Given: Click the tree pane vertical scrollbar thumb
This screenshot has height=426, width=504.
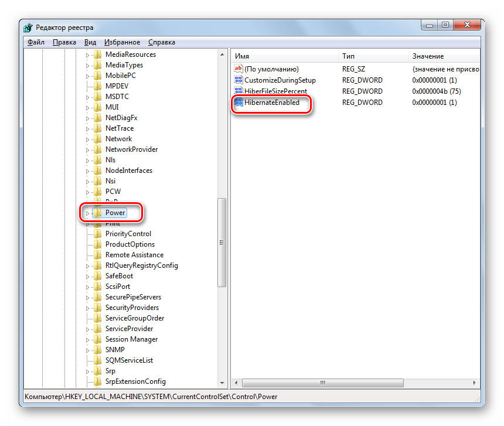Looking at the screenshot, I should click(222, 243).
